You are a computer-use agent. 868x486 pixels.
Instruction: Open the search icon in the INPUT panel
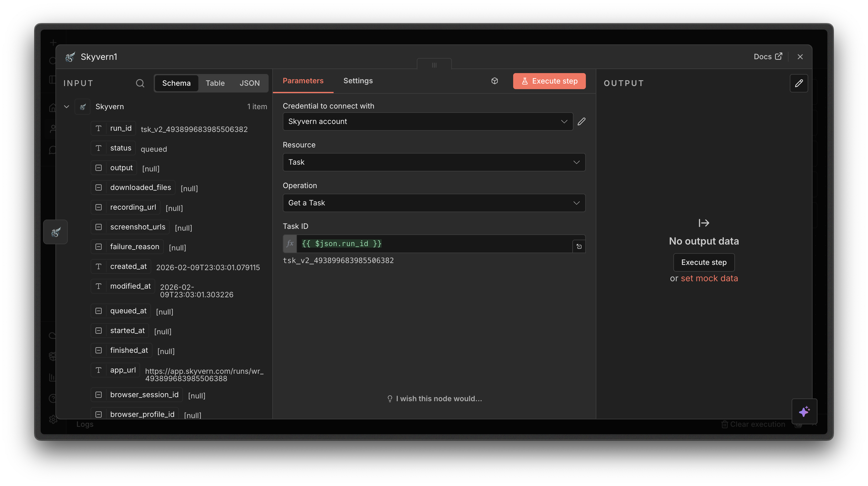point(140,83)
